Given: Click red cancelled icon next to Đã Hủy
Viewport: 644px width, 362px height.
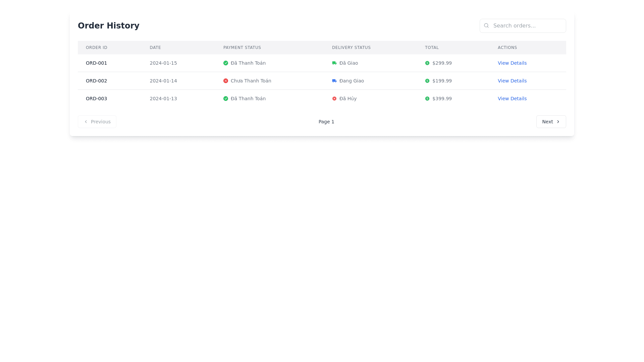Looking at the screenshot, I should pos(334,99).
